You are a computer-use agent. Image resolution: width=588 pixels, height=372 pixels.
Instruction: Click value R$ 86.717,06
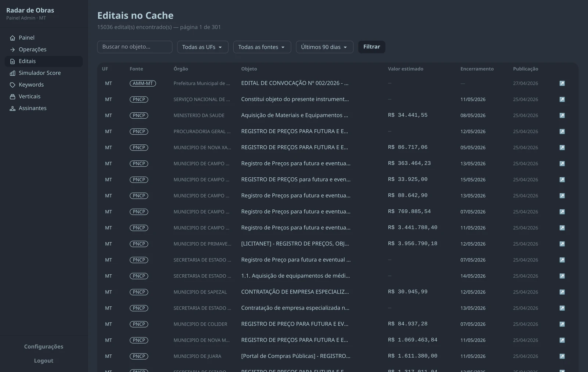tap(408, 147)
